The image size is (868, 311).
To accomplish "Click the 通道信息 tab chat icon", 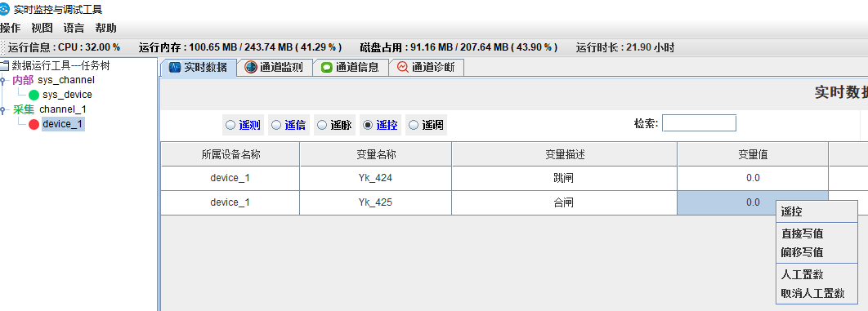I will click(x=327, y=68).
